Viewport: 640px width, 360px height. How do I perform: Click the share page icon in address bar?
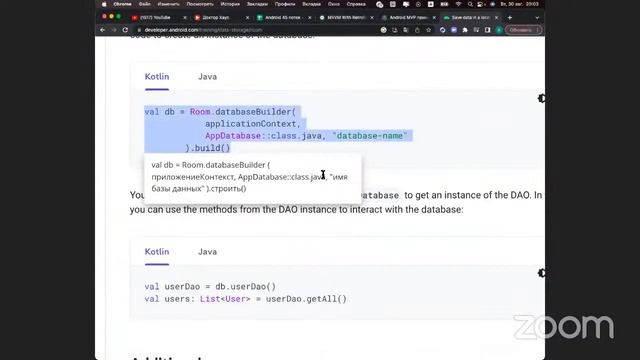(x=417, y=30)
